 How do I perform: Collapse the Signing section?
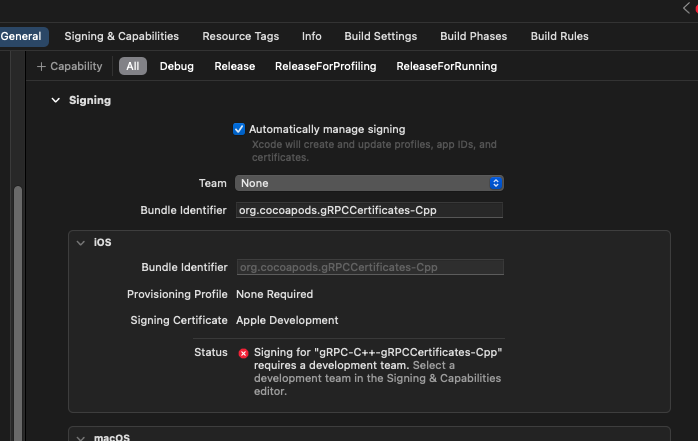[x=56, y=101]
